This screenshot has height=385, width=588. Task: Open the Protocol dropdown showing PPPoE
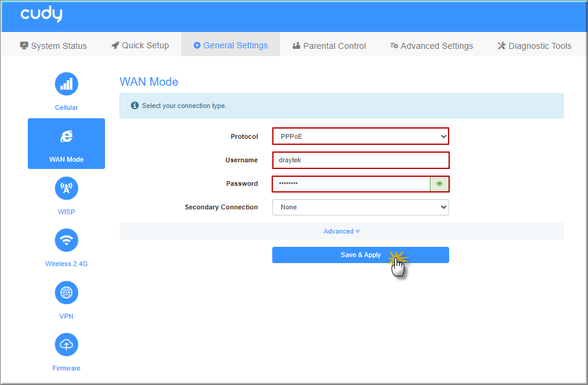[x=360, y=136]
